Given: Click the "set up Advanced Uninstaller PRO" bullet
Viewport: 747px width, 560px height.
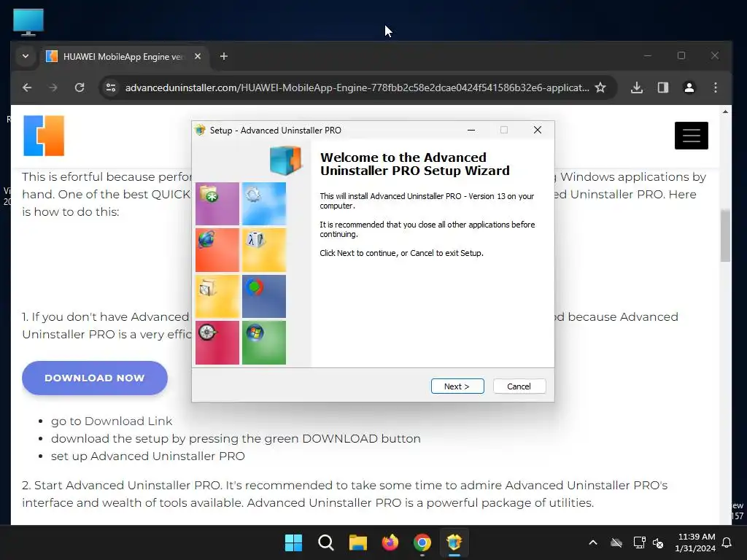Looking at the screenshot, I should pos(147,456).
